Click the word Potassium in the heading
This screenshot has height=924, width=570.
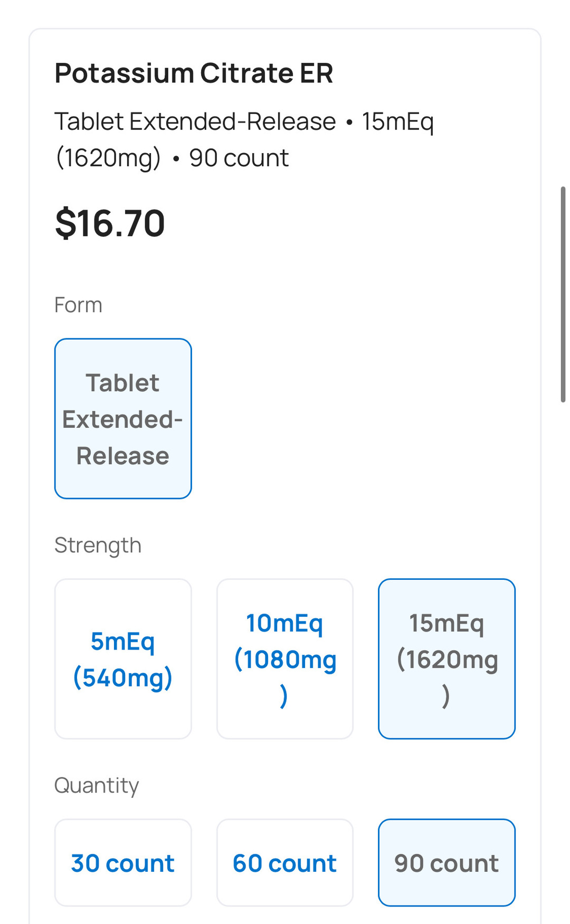pyautogui.click(x=125, y=73)
